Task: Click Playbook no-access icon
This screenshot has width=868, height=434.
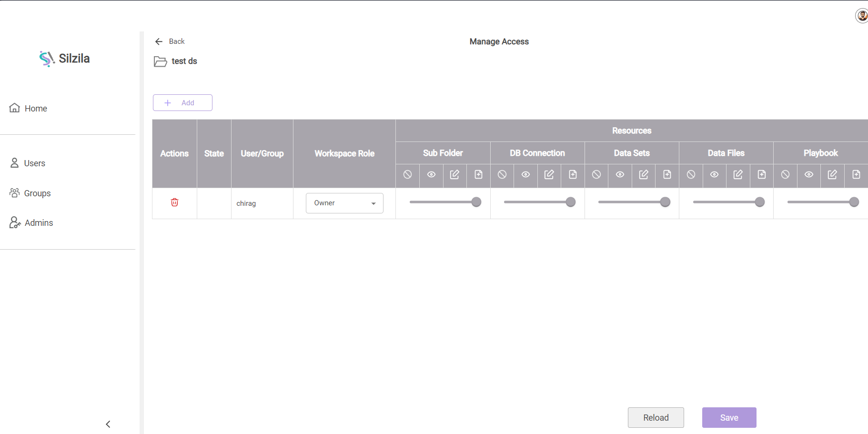Action: (785, 174)
